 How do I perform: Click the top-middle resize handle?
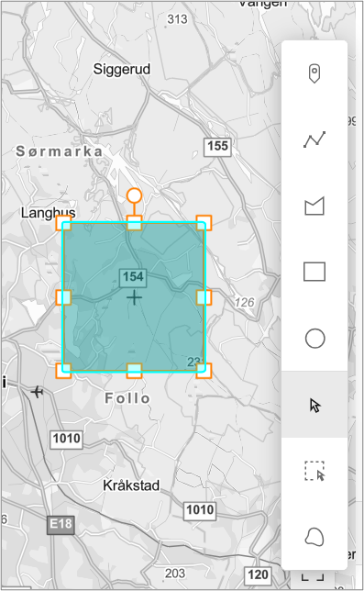[134, 223]
